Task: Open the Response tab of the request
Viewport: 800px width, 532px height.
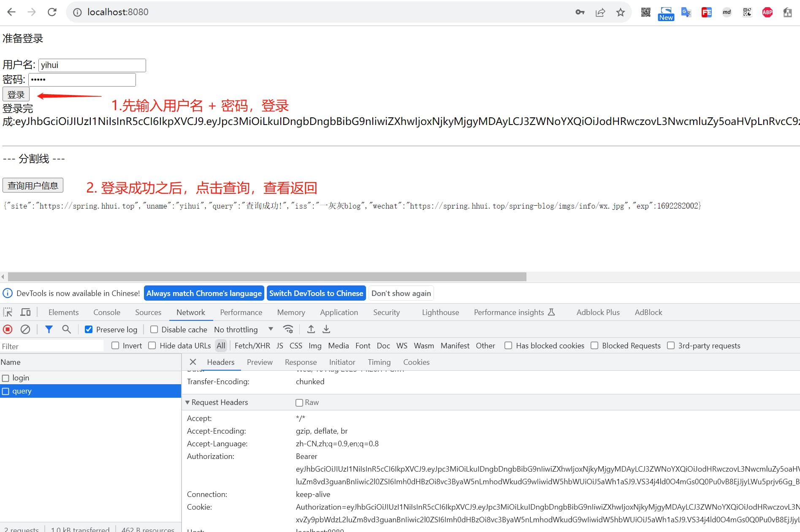Action: click(x=301, y=362)
